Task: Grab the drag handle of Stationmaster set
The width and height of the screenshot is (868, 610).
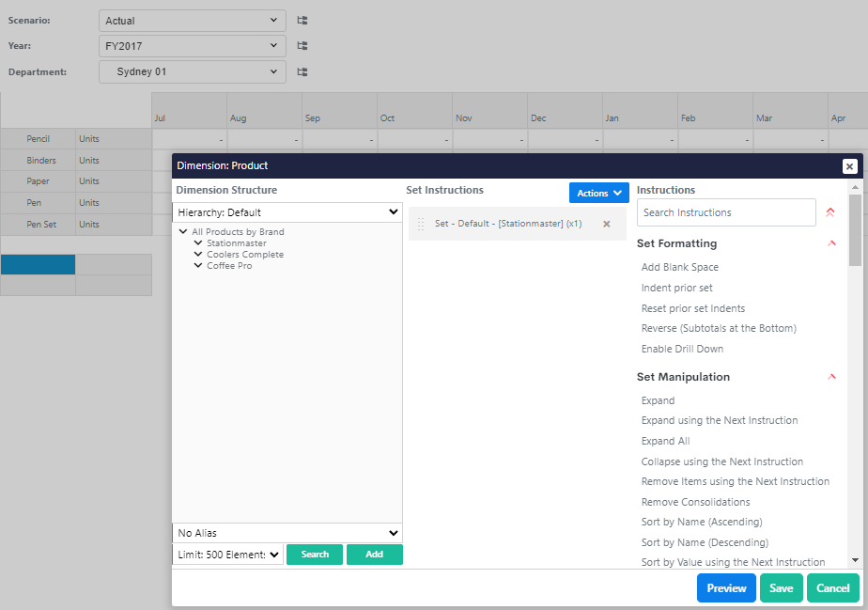Action: click(x=421, y=224)
